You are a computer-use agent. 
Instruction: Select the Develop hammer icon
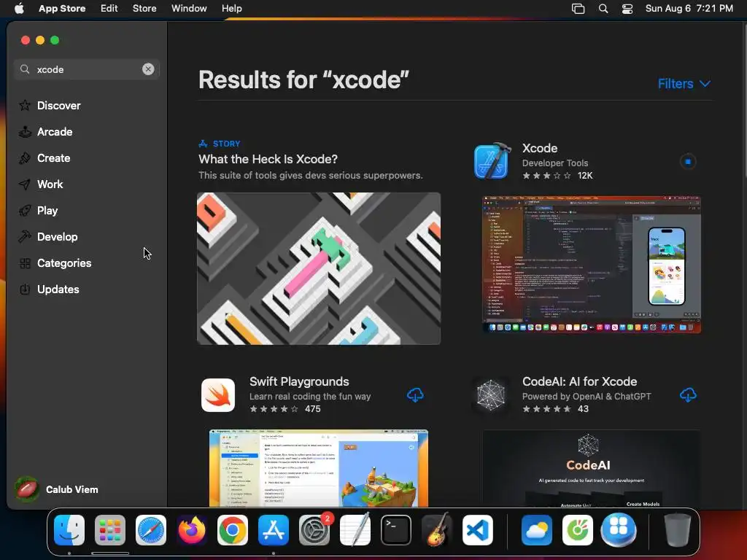click(25, 237)
